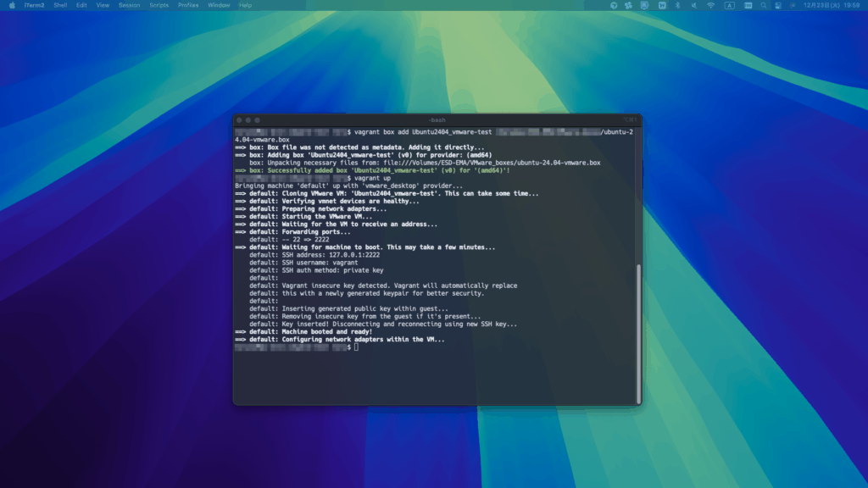This screenshot has width=868, height=488.
Task: Open the iTerm2 application menu
Action: (x=34, y=5)
